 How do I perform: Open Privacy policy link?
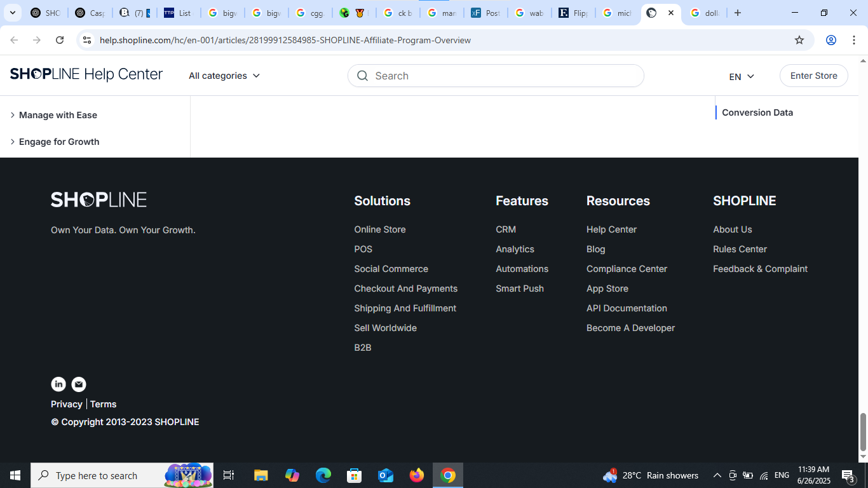(x=67, y=404)
